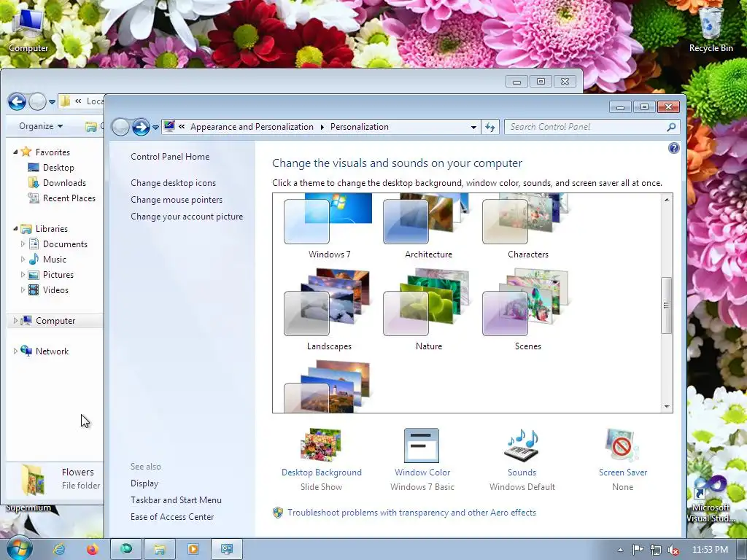The width and height of the screenshot is (747, 560).
Task: Switch to Personalization taskbar button
Action: click(227, 549)
